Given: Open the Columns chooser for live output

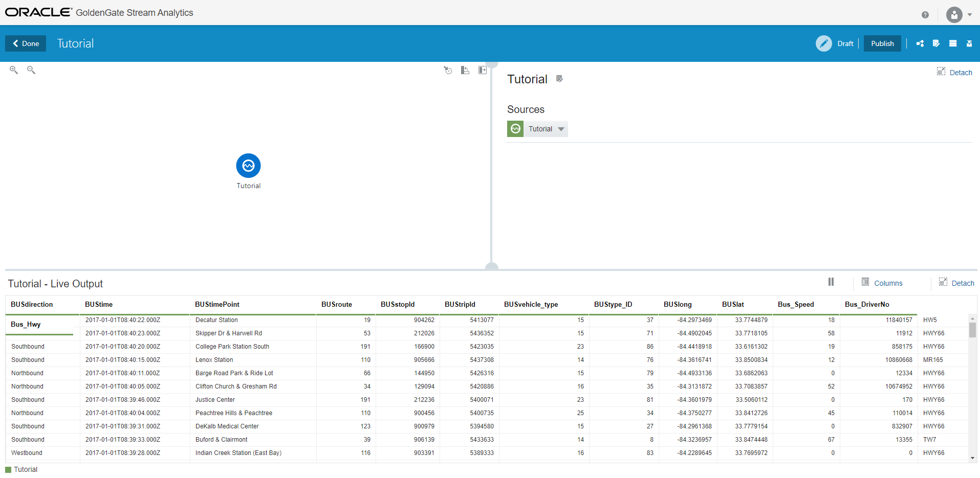Looking at the screenshot, I should tap(882, 283).
